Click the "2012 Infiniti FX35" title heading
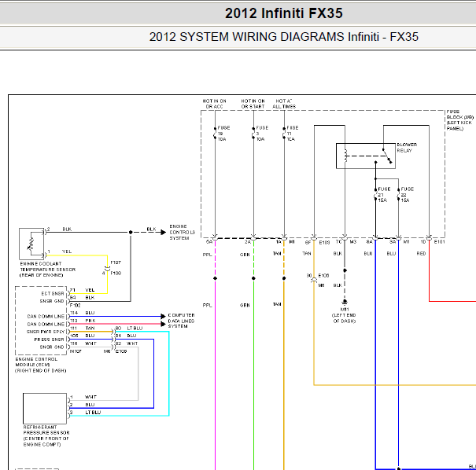This screenshot has height=470, width=476. click(283, 13)
